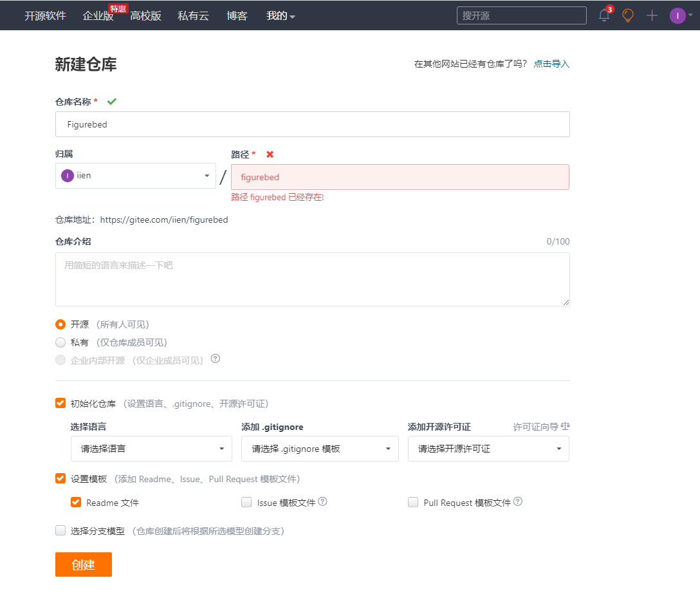Click the red X path error icon
Viewport: 700px width, 598px height.
pos(270,154)
